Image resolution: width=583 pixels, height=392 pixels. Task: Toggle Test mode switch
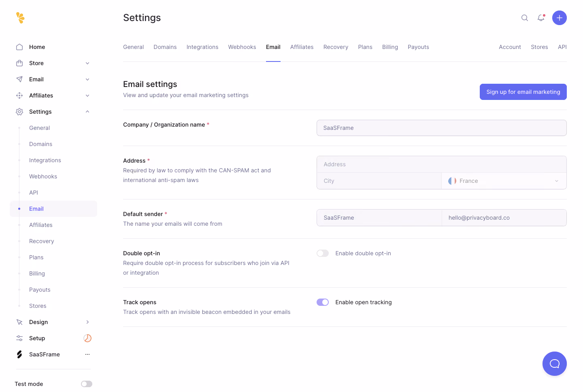pos(87,384)
